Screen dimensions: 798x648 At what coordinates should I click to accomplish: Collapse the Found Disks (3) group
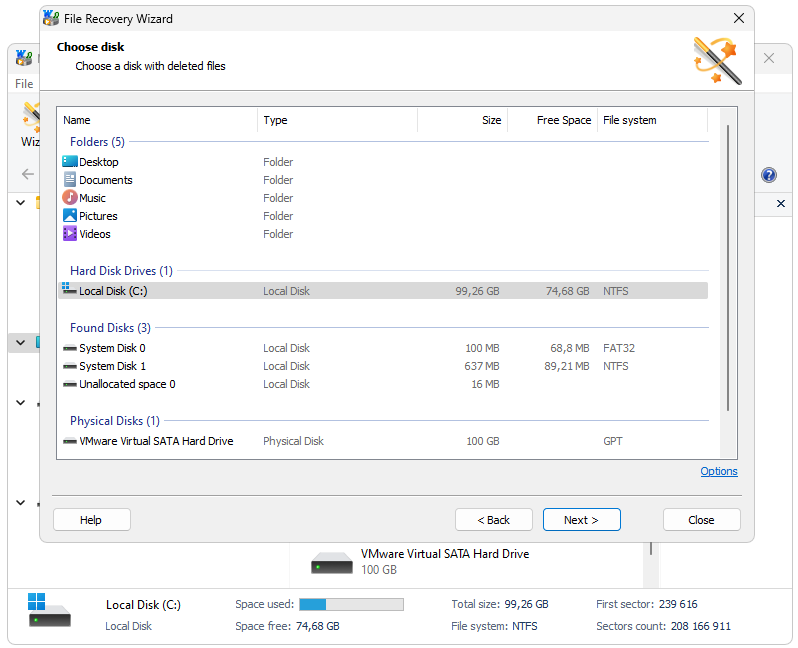pos(110,328)
